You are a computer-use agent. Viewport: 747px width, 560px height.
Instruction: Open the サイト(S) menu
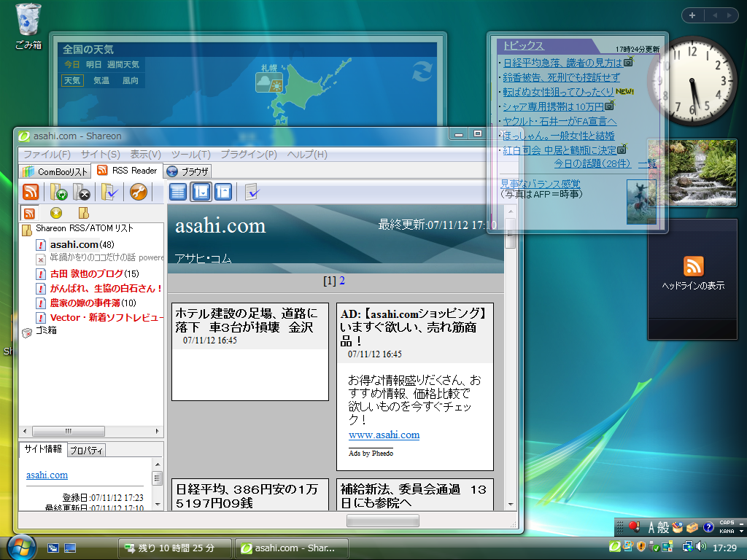pos(101,155)
